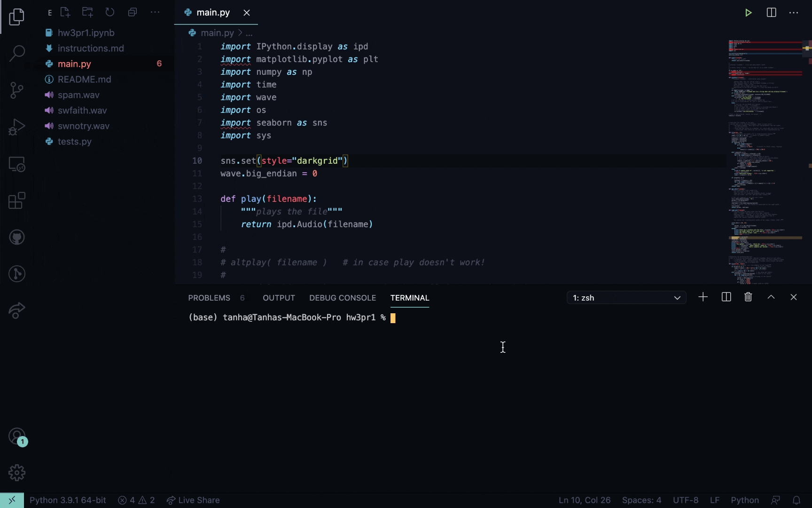Click Python 3.9.1 64-bit interpreter selector

[x=68, y=500]
